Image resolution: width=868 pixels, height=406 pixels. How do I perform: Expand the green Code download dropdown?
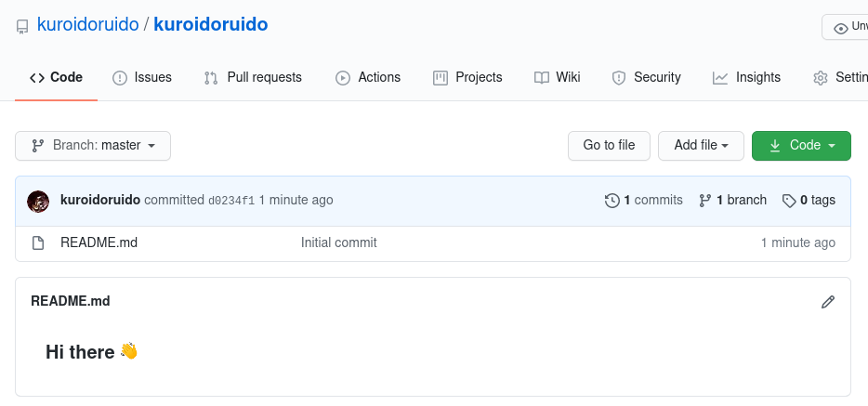[x=801, y=146]
